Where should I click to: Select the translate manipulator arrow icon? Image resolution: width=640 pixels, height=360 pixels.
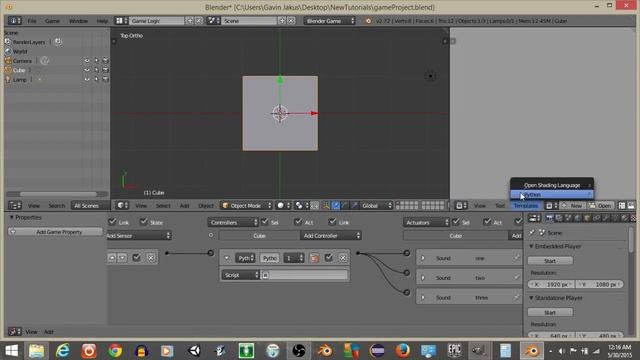tap(336, 206)
